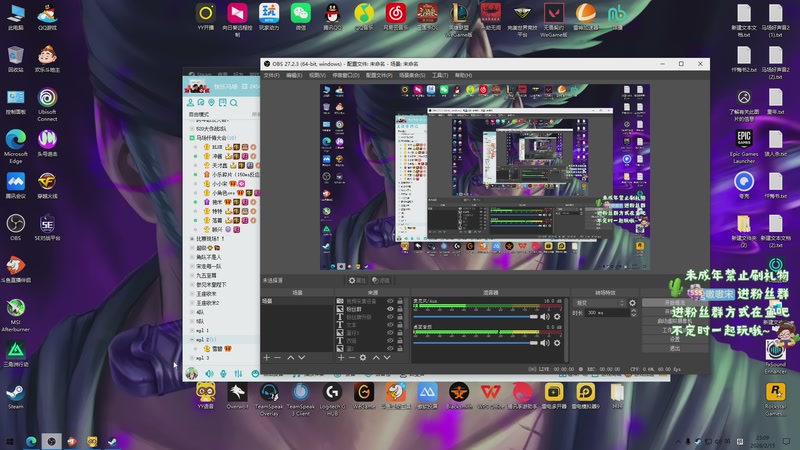The image size is (800, 450).
Task: Click the 启动虚拟摄像机 button
Action: point(675,321)
